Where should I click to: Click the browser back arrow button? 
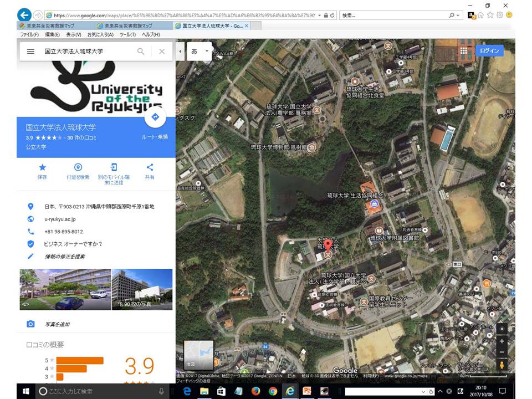tap(24, 15)
